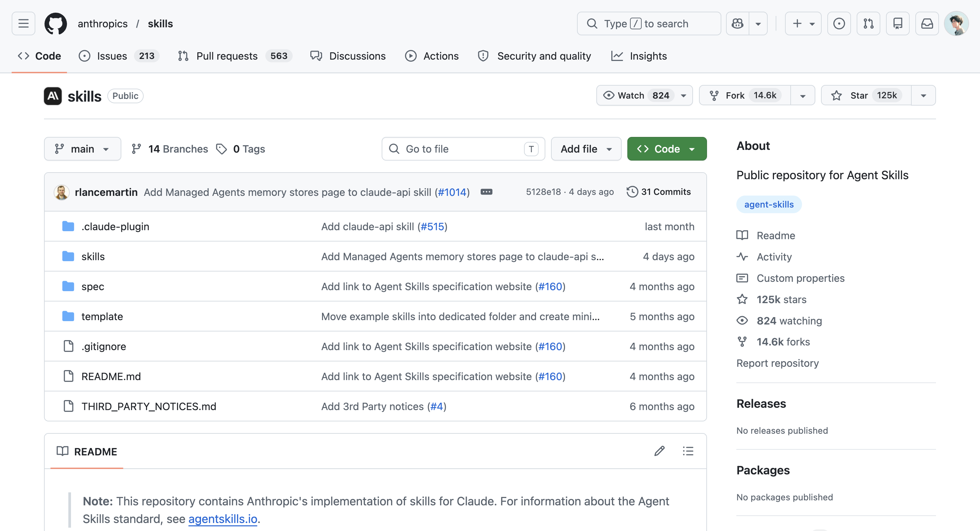Open THIRD_PARTY_NOTICES.md file
Screen dimensions: 980x531
[x=149, y=406]
